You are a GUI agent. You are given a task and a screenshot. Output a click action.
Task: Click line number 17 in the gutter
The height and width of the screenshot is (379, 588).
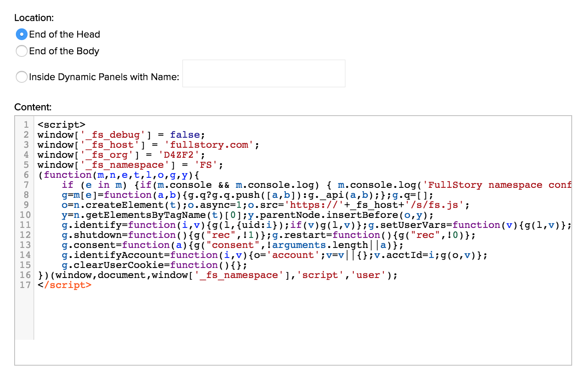pos(25,285)
